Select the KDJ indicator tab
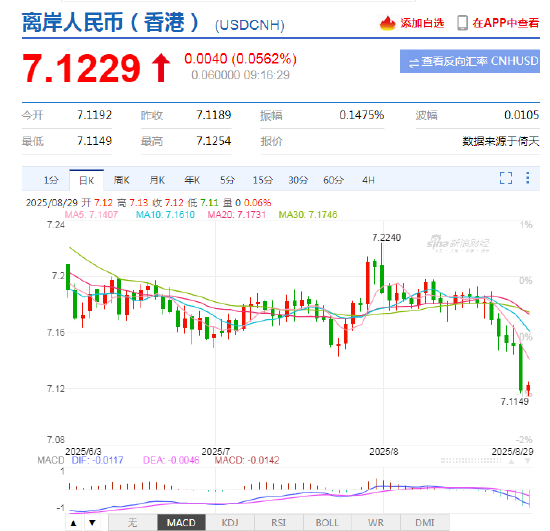 click(x=230, y=523)
